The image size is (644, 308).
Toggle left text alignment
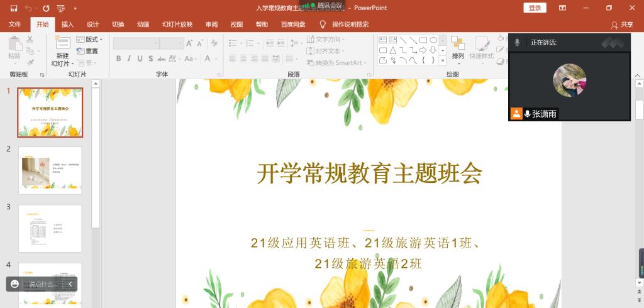[233, 58]
